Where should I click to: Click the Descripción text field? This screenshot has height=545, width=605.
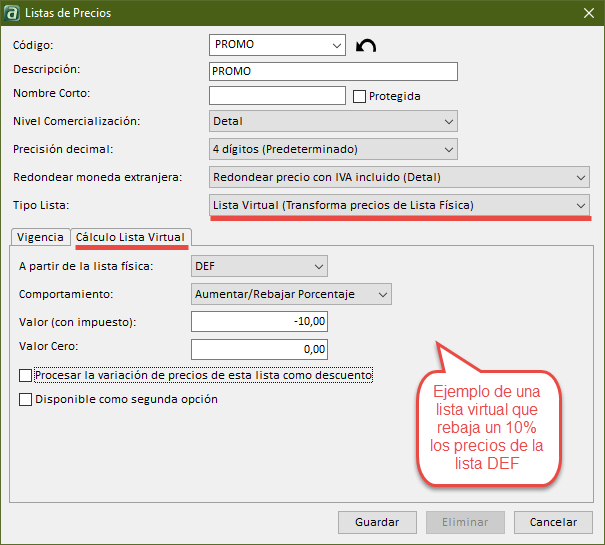tap(333, 71)
